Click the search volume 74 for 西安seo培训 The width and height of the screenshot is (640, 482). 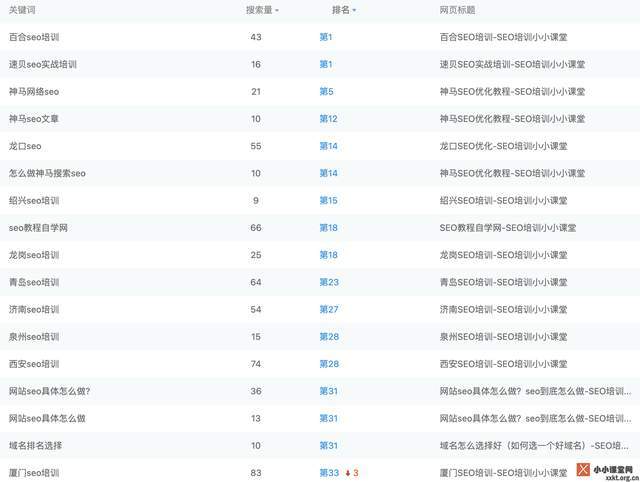(x=256, y=364)
